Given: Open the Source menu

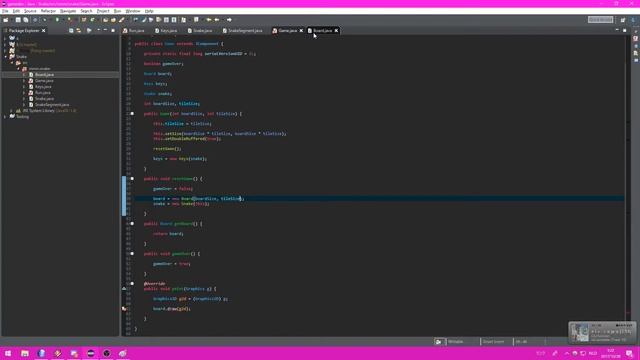Looking at the screenshot, I should 30,11.
